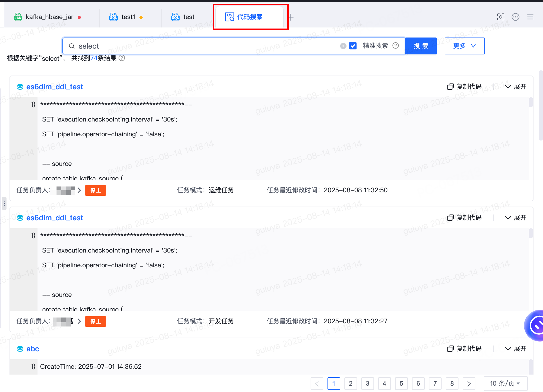Open the 10 条/页 page size dropdown
543x392 pixels.
(x=505, y=383)
